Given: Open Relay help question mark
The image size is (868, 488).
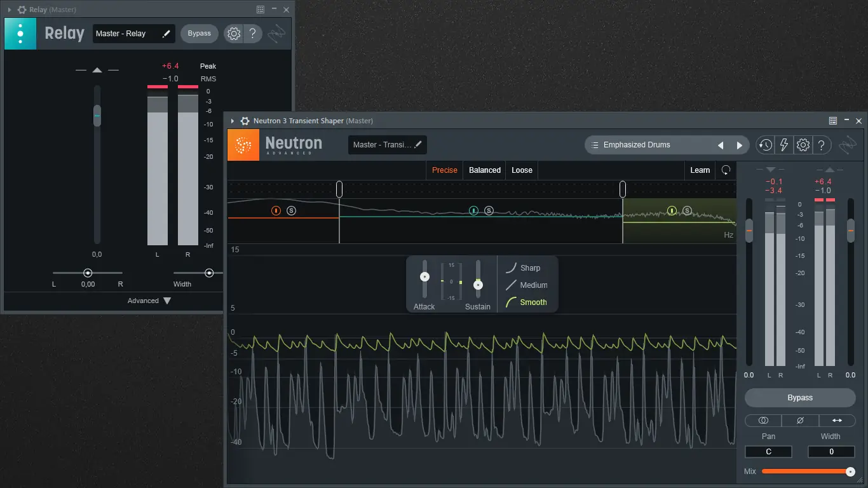Looking at the screenshot, I should [252, 34].
